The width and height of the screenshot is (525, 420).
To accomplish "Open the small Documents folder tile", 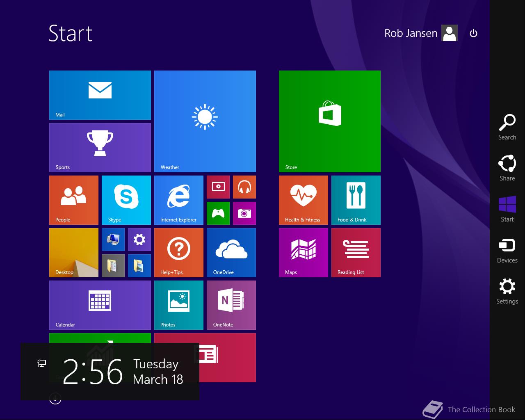I will pos(113,266).
